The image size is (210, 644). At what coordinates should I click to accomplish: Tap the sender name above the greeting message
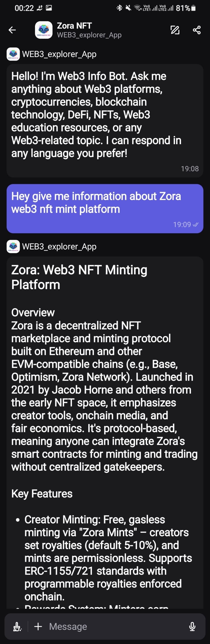[x=59, y=54]
